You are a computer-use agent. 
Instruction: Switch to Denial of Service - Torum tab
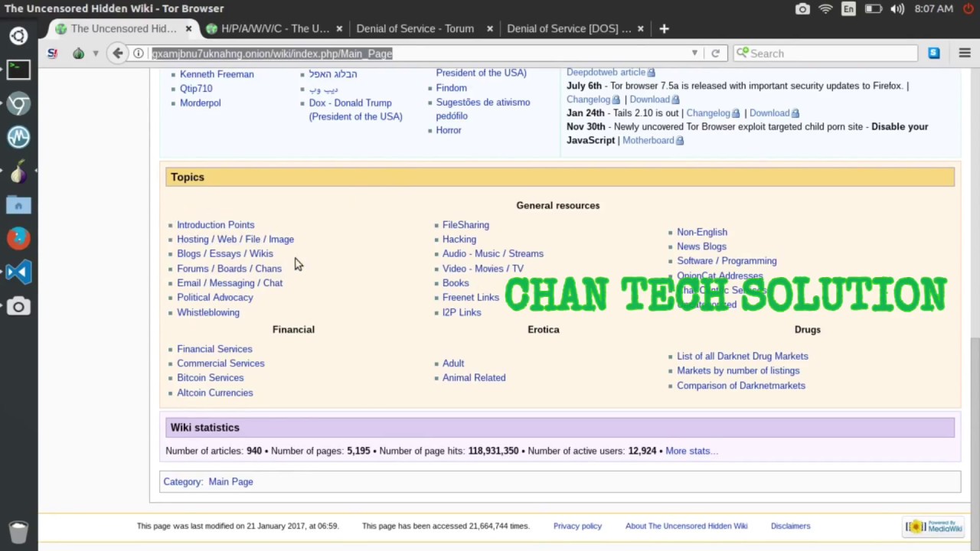point(415,29)
